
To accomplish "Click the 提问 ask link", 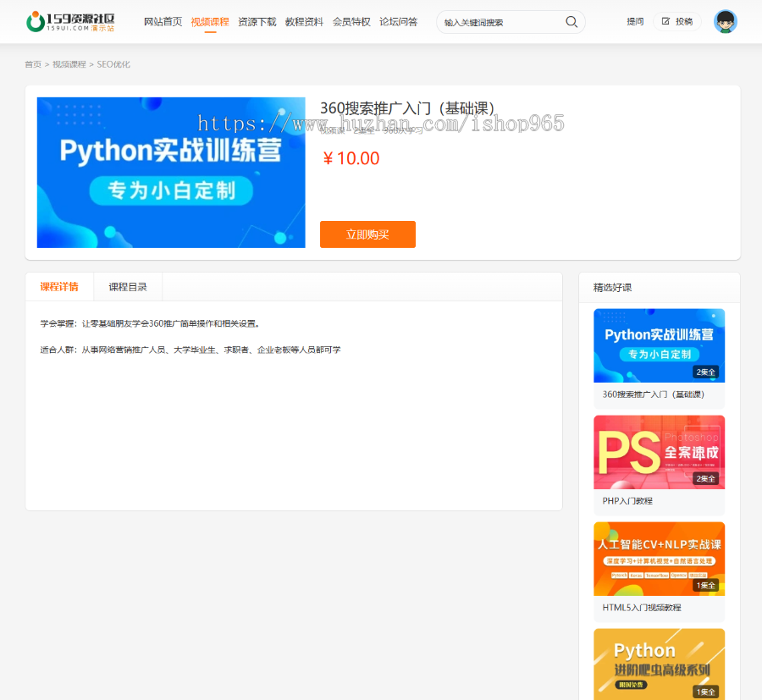I will pos(635,21).
